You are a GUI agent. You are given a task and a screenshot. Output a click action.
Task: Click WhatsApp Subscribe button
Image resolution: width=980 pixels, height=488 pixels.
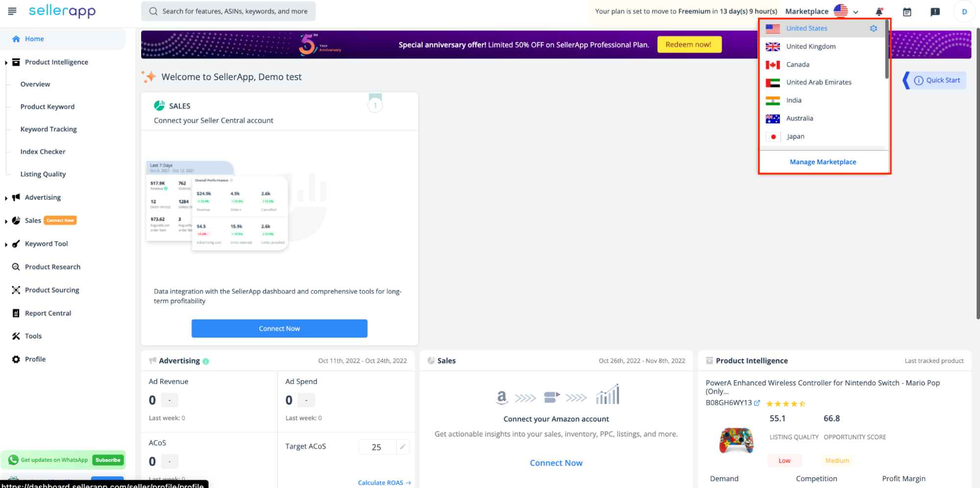click(108, 460)
